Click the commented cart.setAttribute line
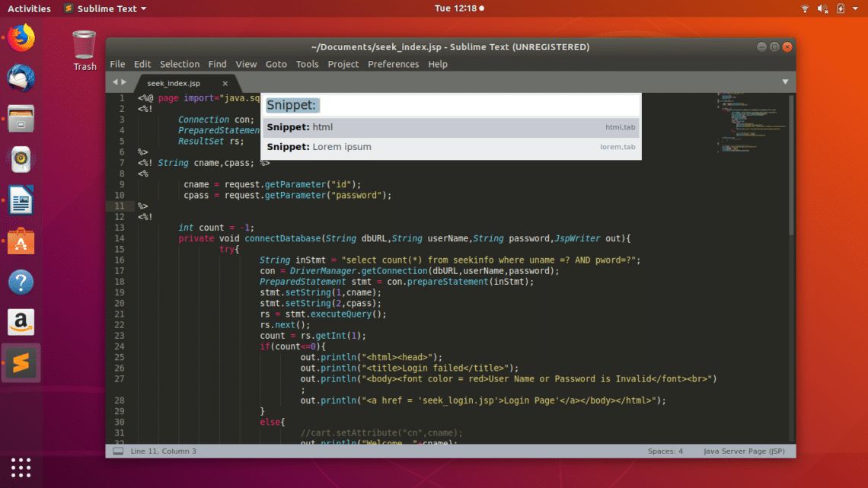The height and width of the screenshot is (488, 868). coord(382,433)
